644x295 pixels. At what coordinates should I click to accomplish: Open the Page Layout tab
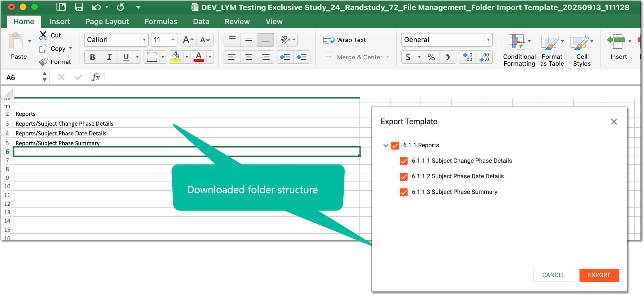tap(107, 22)
